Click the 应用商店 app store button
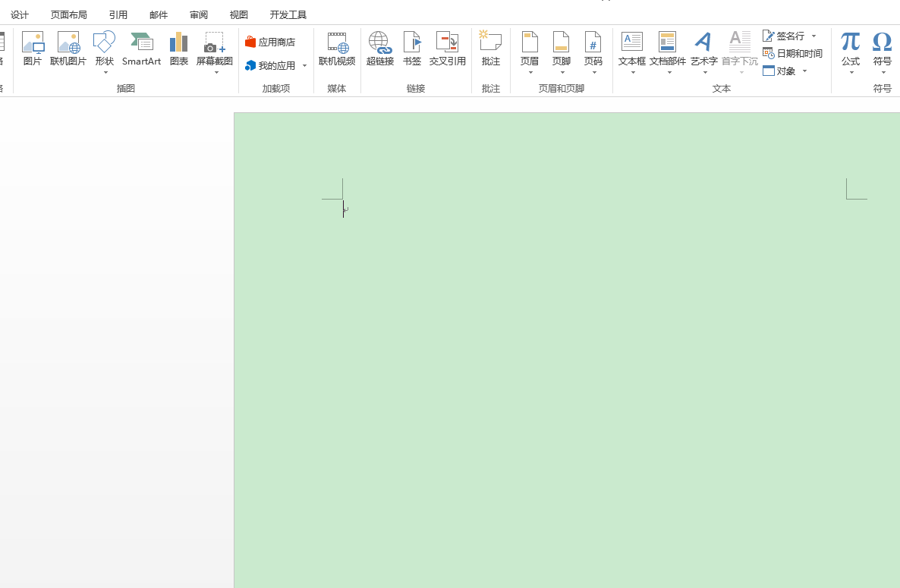The width and height of the screenshot is (900, 588). click(x=270, y=42)
